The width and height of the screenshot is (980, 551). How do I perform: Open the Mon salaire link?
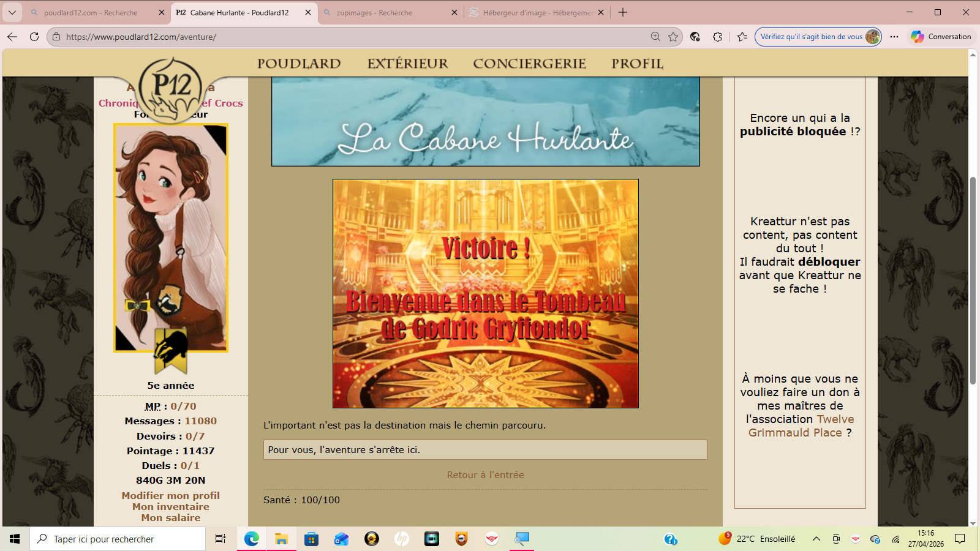171,518
